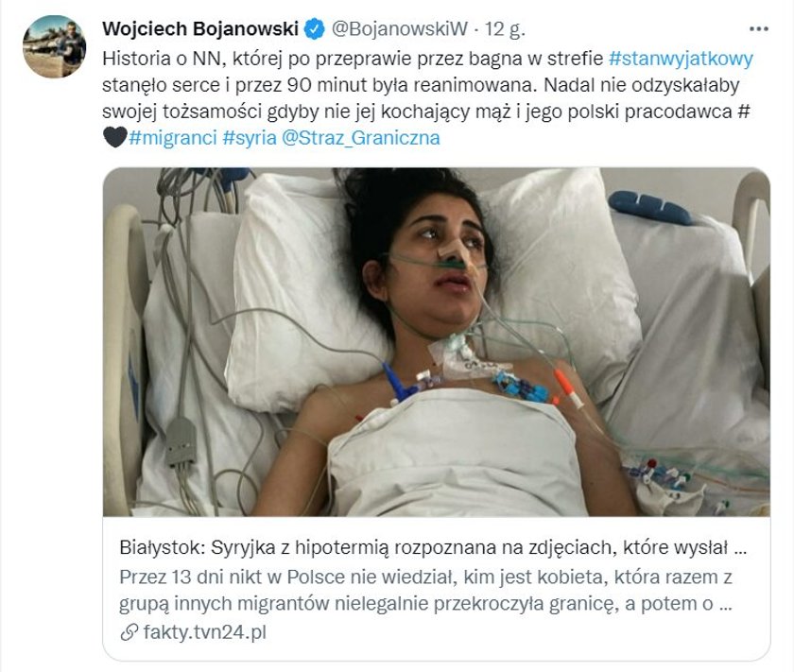Click the card description line grupą innych migrantów

coord(426,604)
